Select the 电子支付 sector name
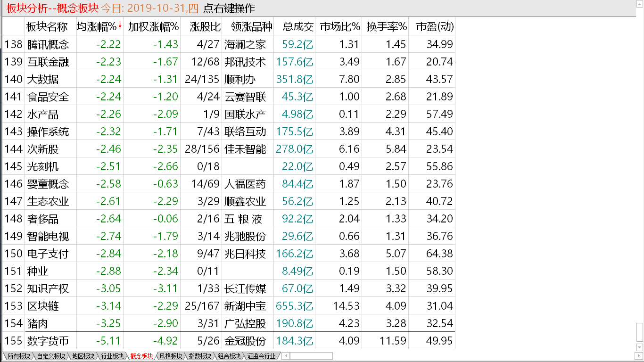The image size is (644, 362). click(48, 254)
